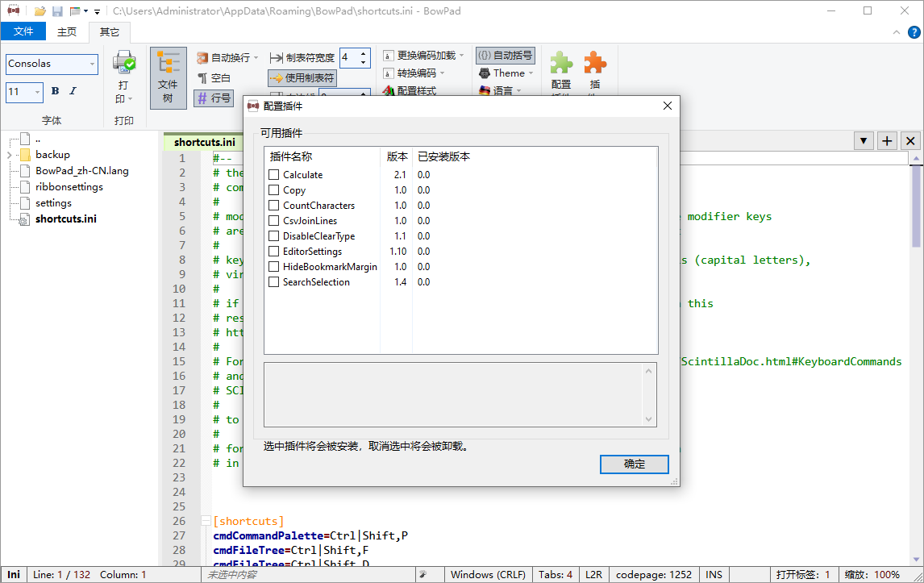
Task: Check the Calculate plugin checkbox
Action: click(x=274, y=175)
